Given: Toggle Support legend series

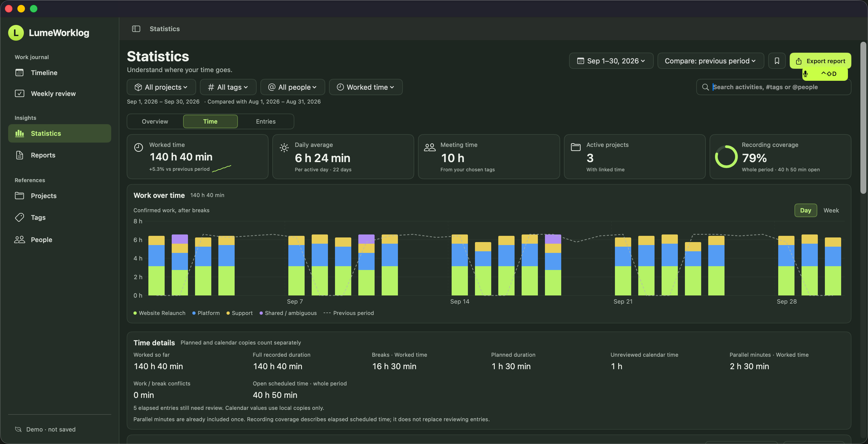Looking at the screenshot, I should click(239, 313).
